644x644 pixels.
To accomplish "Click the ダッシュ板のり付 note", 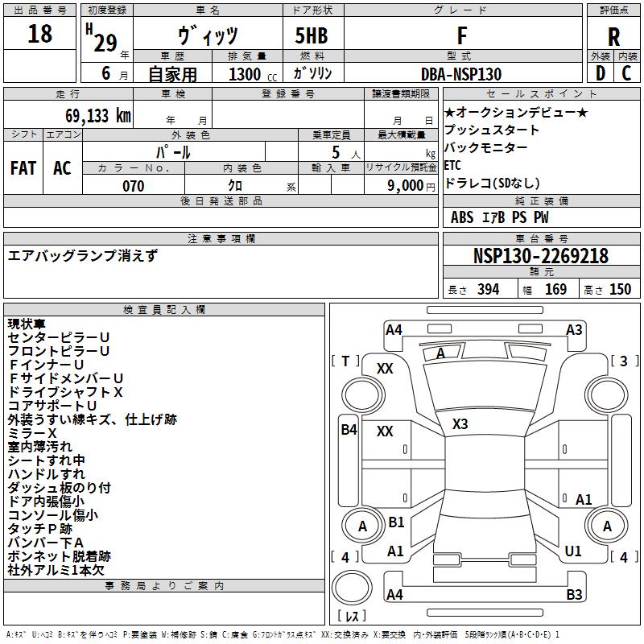I will click(x=59, y=488).
